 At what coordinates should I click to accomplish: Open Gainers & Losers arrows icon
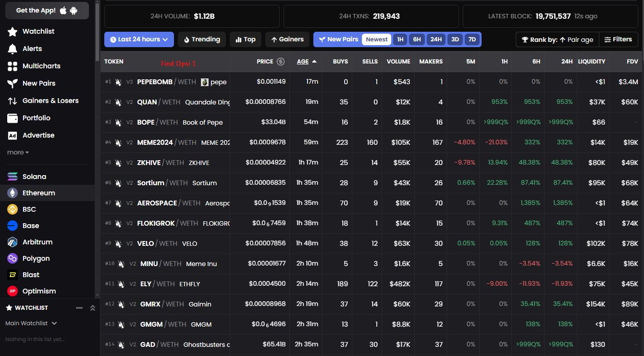tap(12, 101)
